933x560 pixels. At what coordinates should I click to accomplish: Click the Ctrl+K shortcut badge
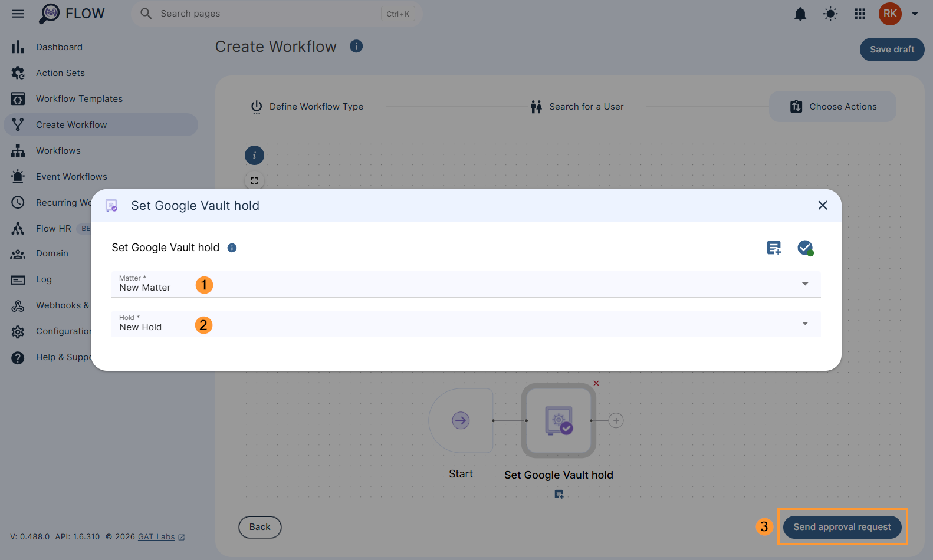(398, 14)
